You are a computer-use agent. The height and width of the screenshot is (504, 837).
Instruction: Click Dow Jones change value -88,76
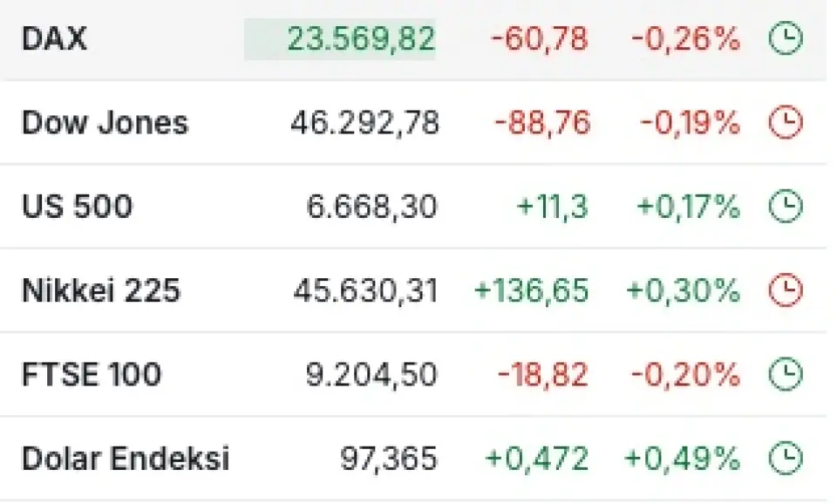coord(542,123)
